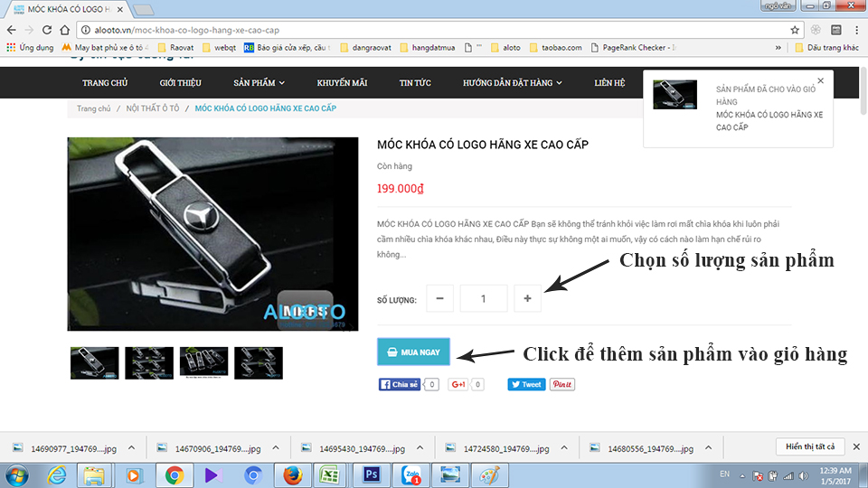Select the fourth product thumbnail
Screen dimensions: 868x488
tap(259, 363)
